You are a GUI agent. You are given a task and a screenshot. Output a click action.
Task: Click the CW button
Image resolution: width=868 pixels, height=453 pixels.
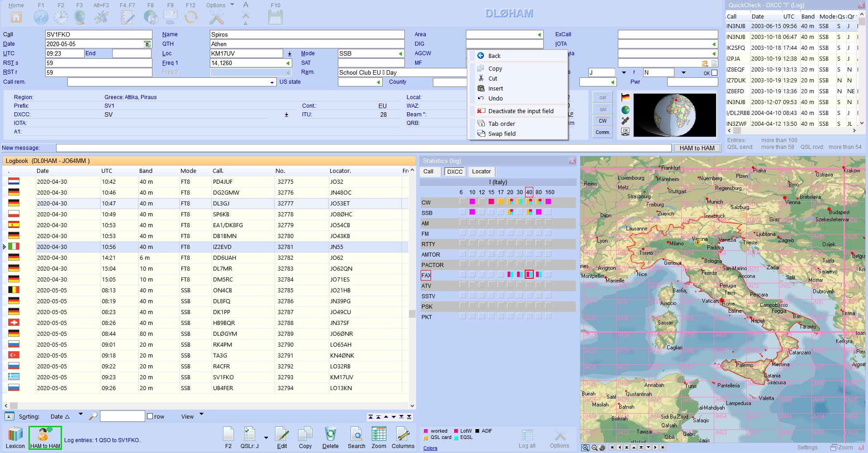coord(602,121)
